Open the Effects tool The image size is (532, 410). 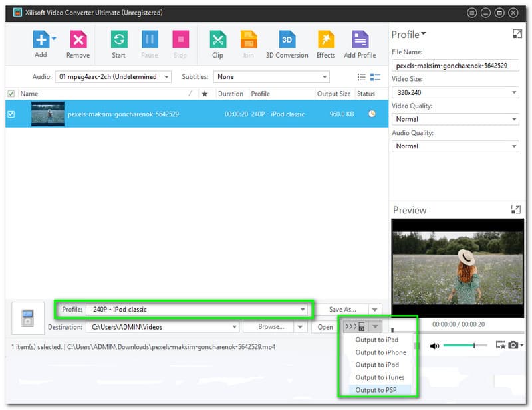[x=326, y=40]
